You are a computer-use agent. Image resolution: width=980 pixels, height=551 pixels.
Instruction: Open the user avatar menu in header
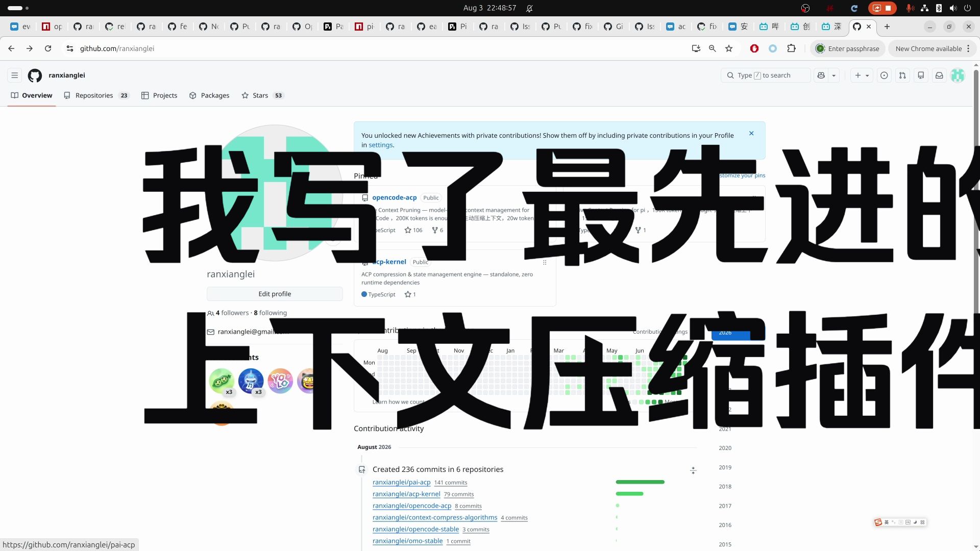pos(958,76)
